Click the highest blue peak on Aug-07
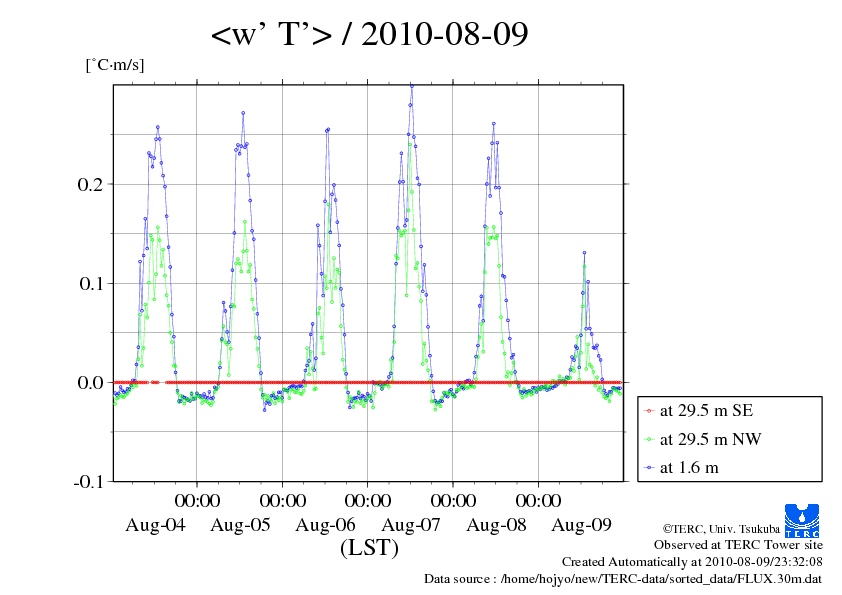Image resolution: width=842 pixels, height=595 pixels. click(412, 85)
